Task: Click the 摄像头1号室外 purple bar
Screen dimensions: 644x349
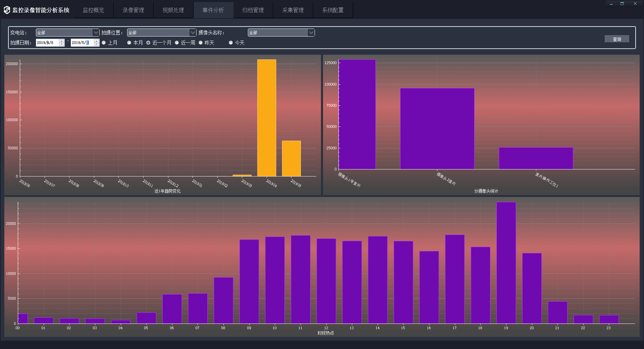Action: [x=357, y=114]
